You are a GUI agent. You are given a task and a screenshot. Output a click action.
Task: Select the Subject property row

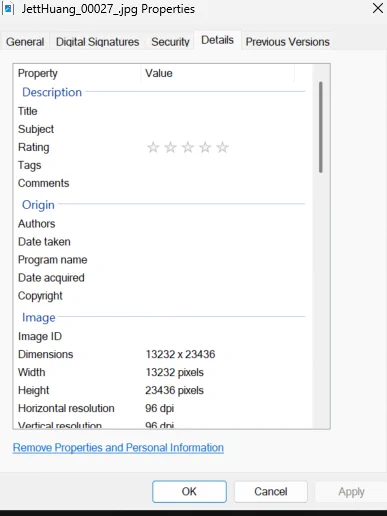click(x=162, y=129)
